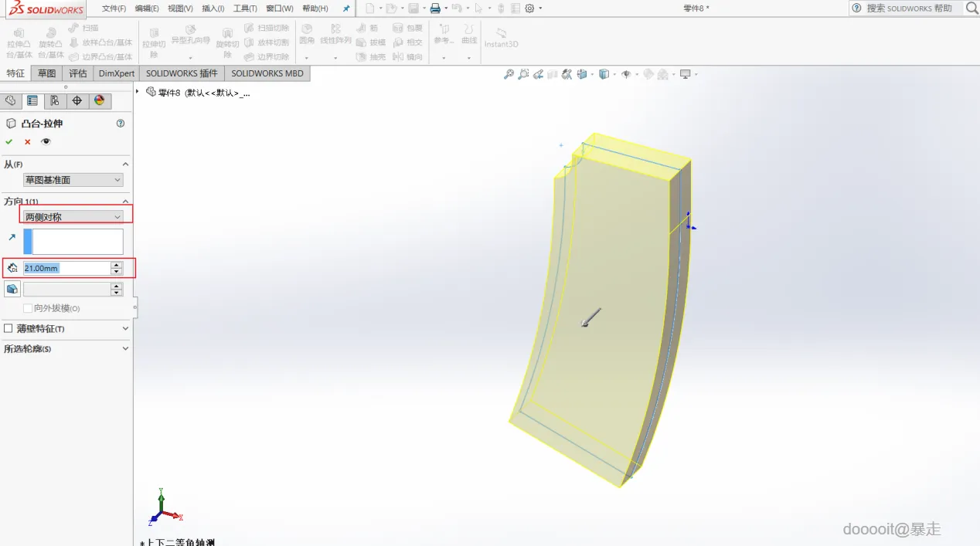Switch to the SOLIDWORKS MBD tab
980x546 pixels.
point(267,73)
